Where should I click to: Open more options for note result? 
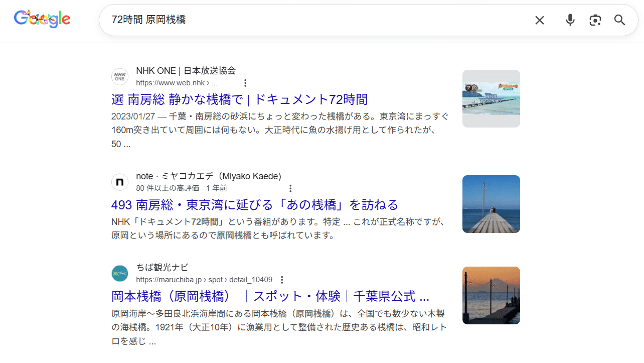click(290, 189)
